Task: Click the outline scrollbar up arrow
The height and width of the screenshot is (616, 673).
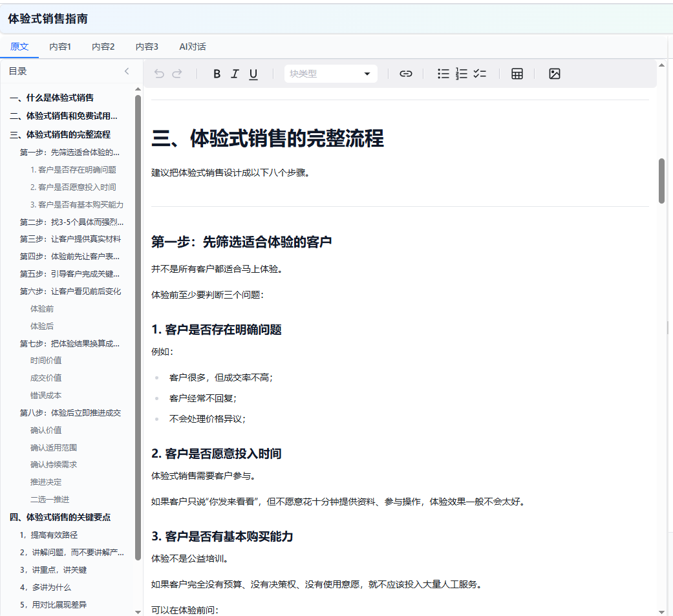Action: coord(138,89)
